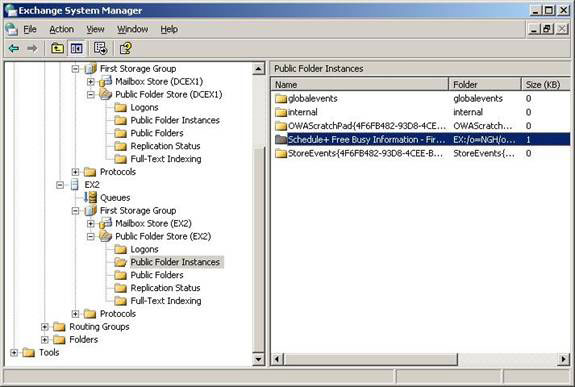This screenshot has width=575, height=387.
Task: Click the Forward arrow toolbar icon
Action: 32,48
